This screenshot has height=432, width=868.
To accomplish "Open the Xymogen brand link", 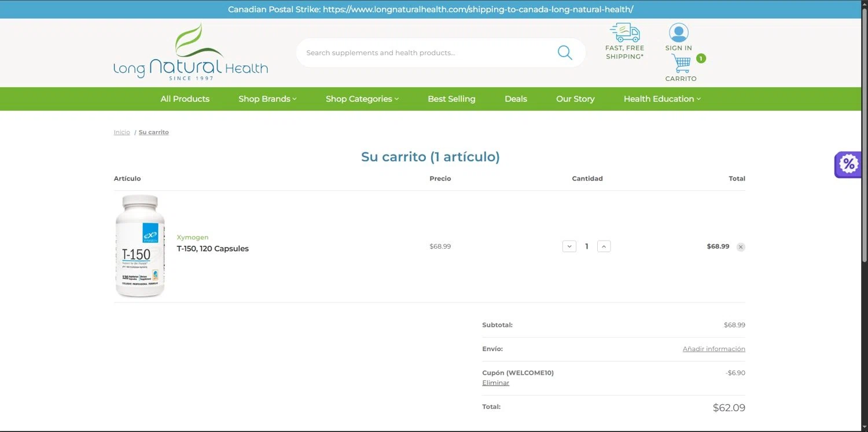I will pyautogui.click(x=193, y=238).
